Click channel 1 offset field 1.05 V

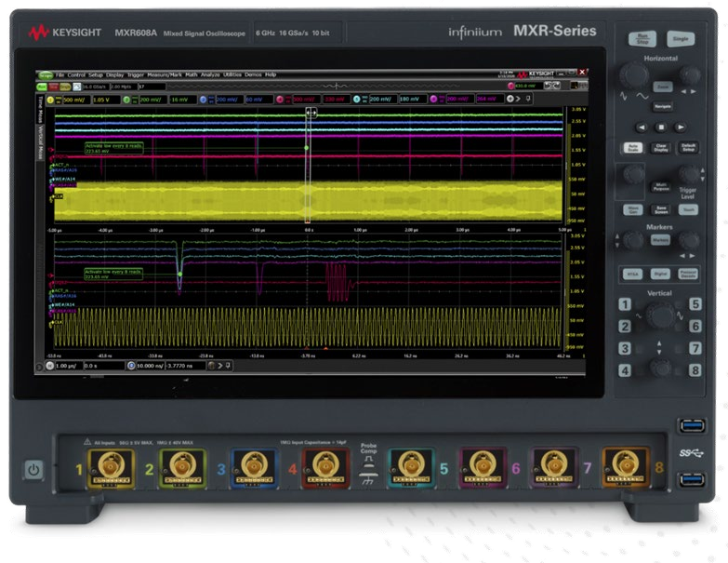point(105,100)
